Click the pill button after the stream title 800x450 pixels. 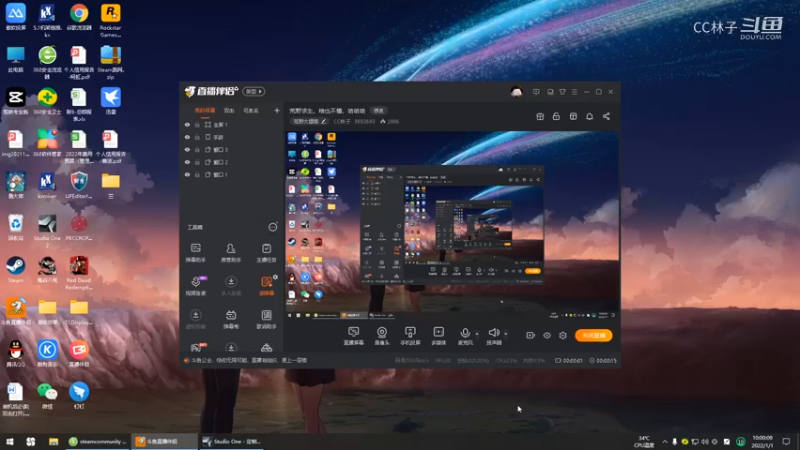pyautogui.click(x=379, y=110)
